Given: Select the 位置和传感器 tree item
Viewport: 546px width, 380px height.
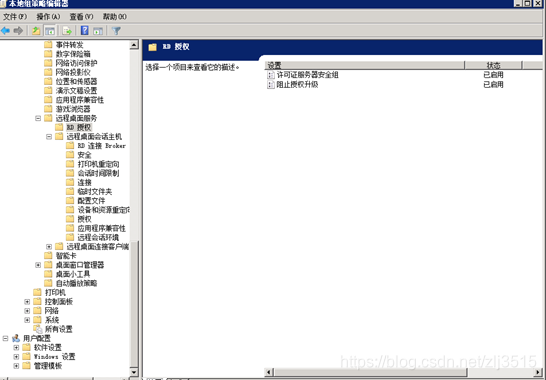Looking at the screenshot, I should (x=76, y=82).
